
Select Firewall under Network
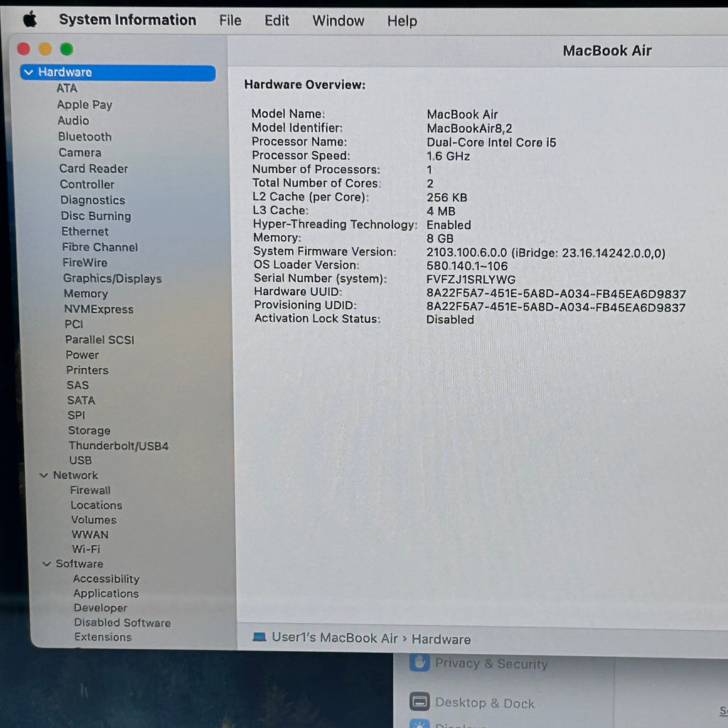point(90,491)
